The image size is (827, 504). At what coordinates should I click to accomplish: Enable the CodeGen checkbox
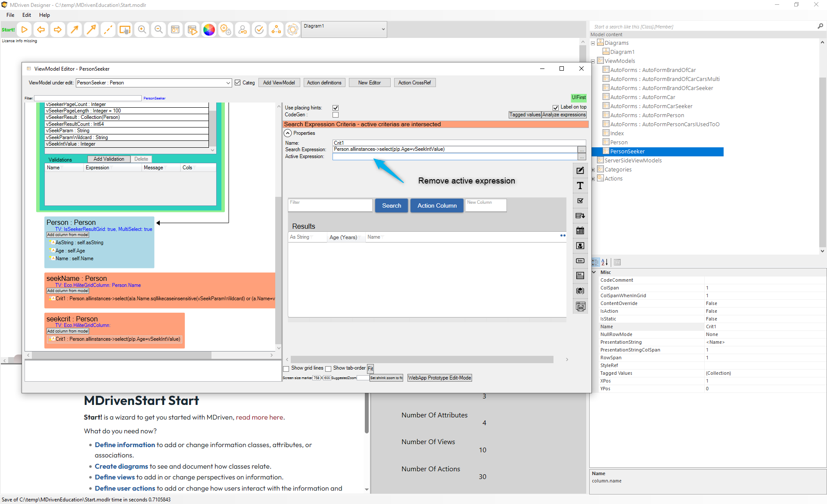tap(336, 115)
